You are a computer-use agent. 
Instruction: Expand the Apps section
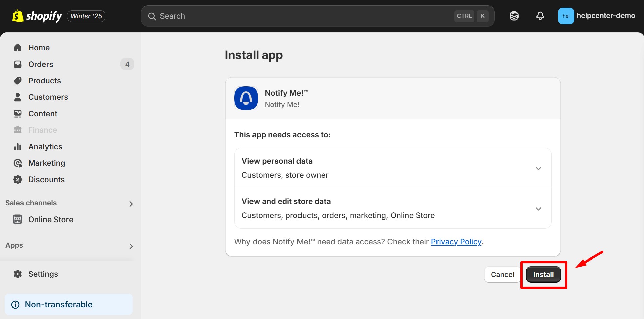131,246
